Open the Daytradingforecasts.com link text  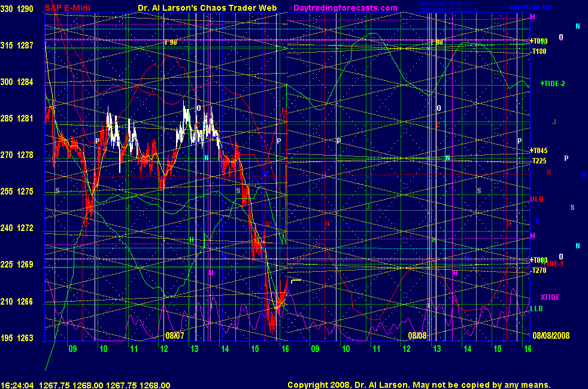(345, 8)
